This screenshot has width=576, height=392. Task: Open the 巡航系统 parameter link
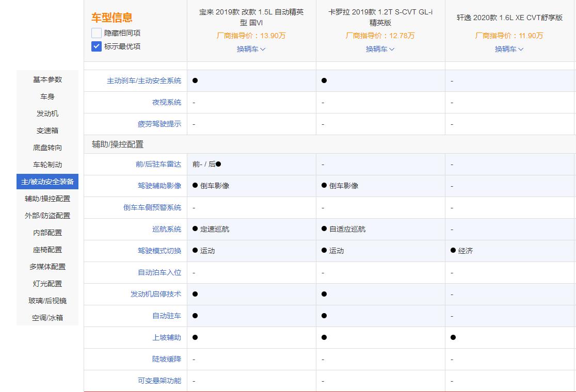coord(167,229)
